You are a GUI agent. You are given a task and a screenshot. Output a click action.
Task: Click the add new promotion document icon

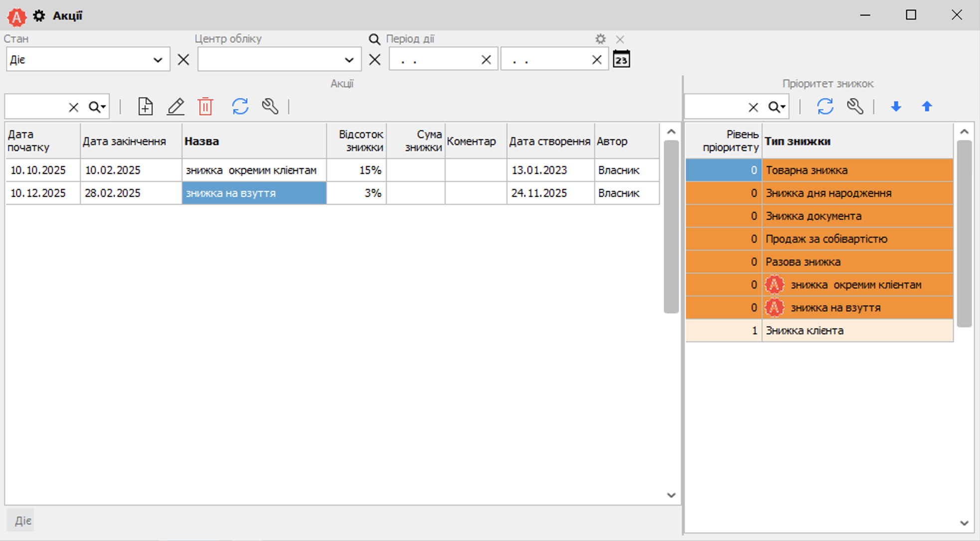pos(145,107)
